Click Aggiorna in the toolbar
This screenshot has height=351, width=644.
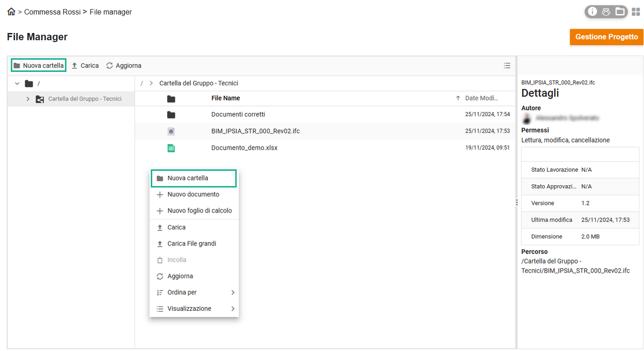[x=123, y=66]
